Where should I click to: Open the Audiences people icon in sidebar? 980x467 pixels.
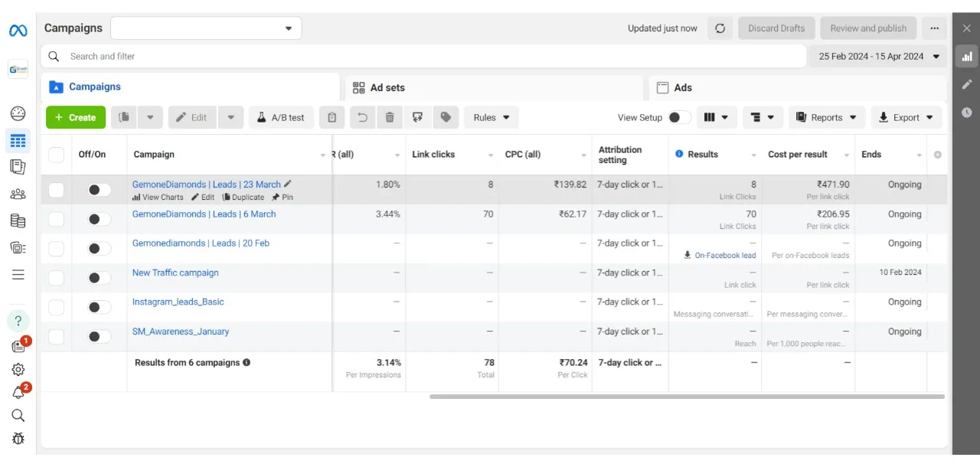point(18,194)
